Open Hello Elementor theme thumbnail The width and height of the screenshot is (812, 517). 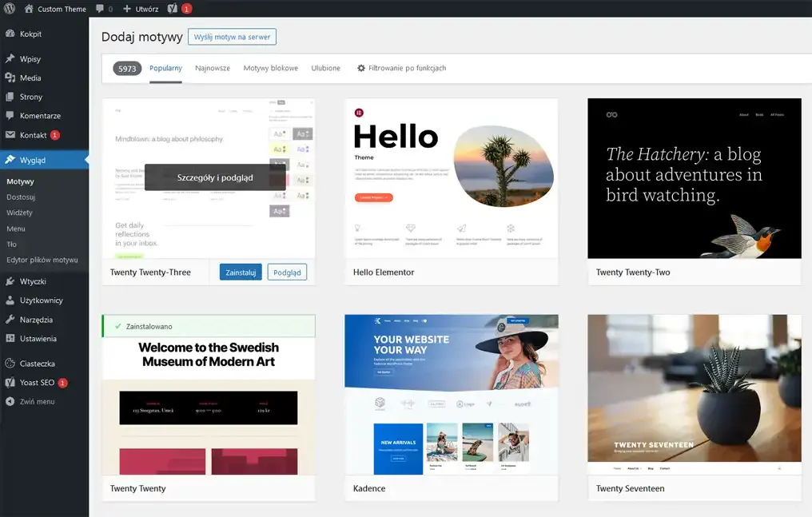451,178
